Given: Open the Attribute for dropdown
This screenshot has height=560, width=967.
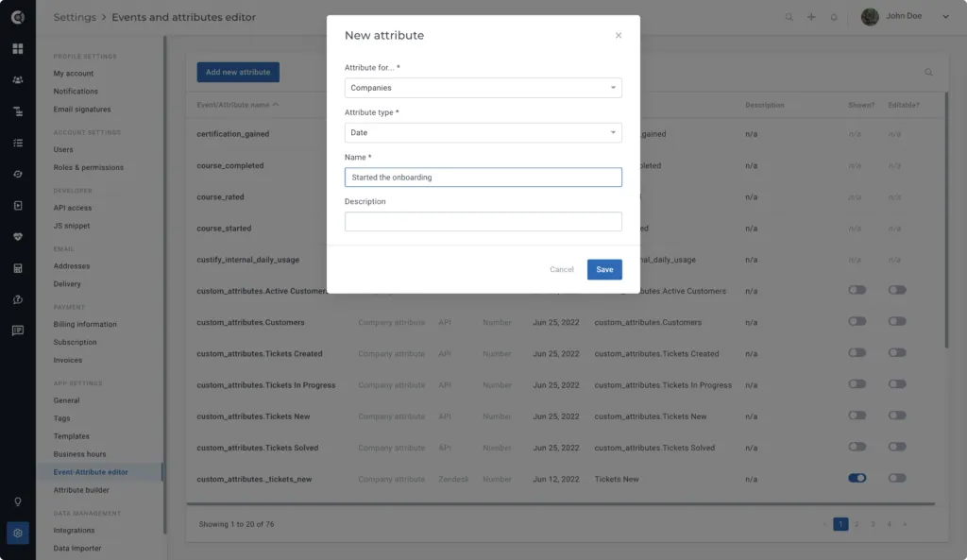Looking at the screenshot, I should point(483,88).
